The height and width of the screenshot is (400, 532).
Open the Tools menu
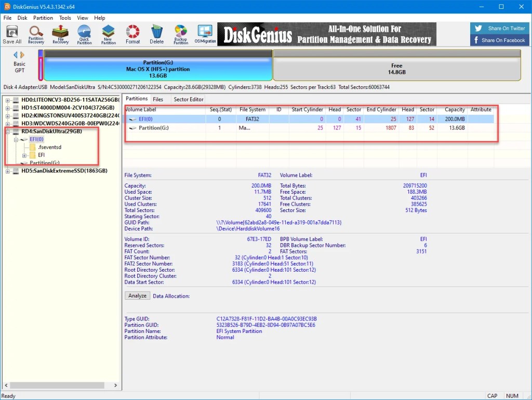click(x=65, y=18)
